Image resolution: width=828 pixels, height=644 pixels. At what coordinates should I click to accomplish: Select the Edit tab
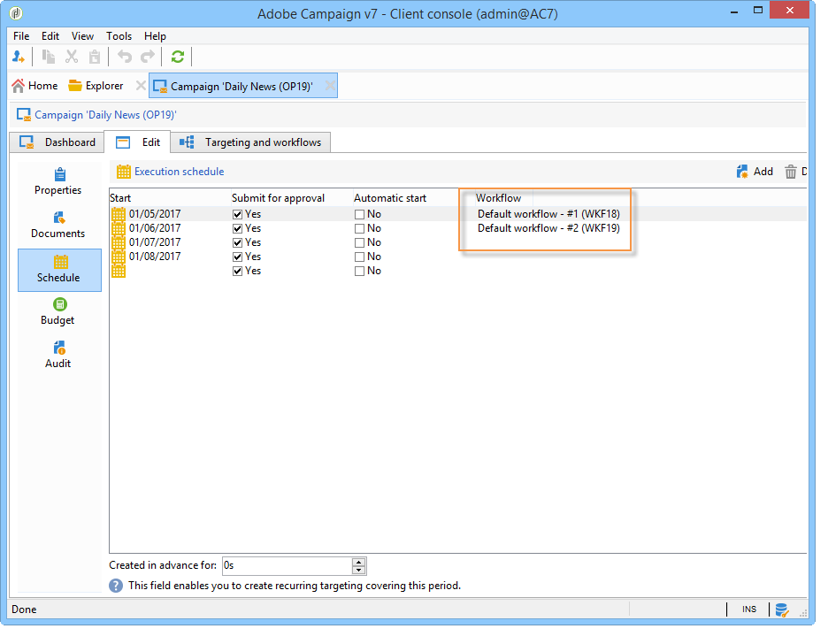pyautogui.click(x=138, y=142)
